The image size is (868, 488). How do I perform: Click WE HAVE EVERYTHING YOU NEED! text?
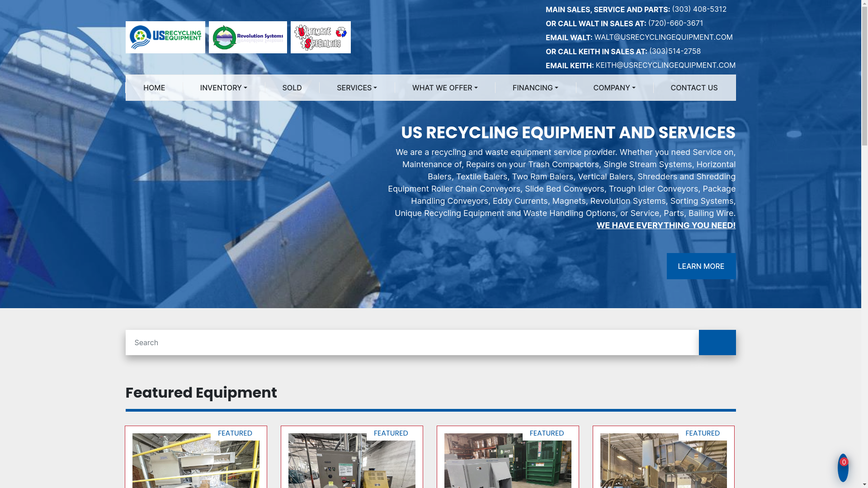click(x=666, y=225)
